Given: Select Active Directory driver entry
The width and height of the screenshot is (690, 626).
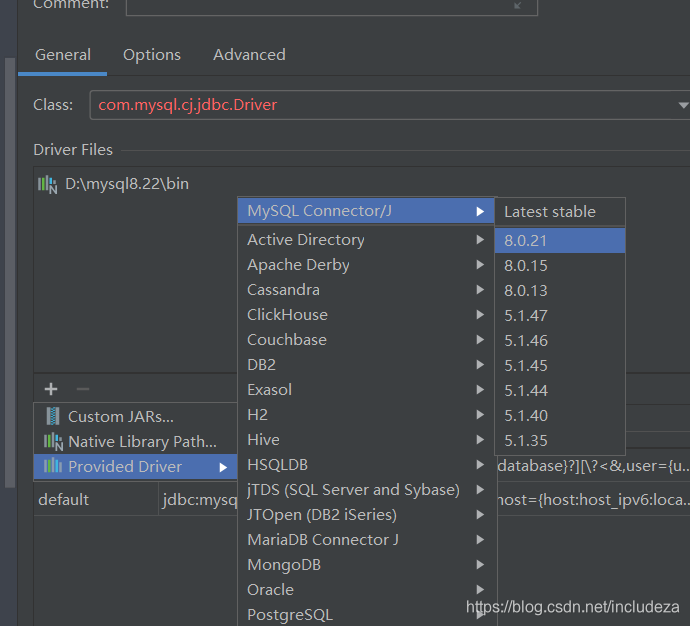Looking at the screenshot, I should tap(367, 240).
